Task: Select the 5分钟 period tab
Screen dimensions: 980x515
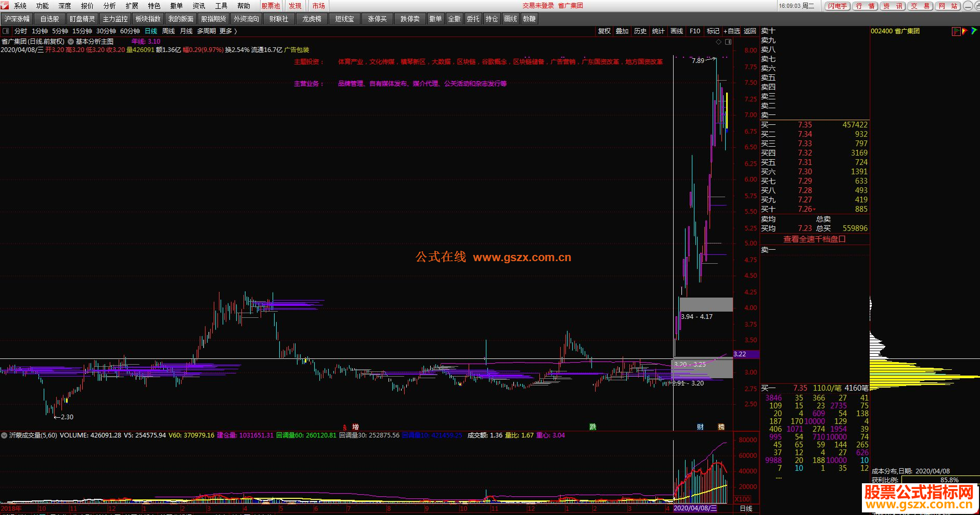Action: pyautogui.click(x=60, y=31)
